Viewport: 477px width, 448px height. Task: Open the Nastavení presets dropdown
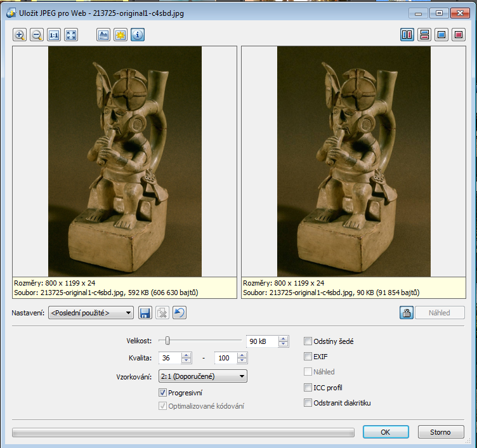click(x=91, y=313)
